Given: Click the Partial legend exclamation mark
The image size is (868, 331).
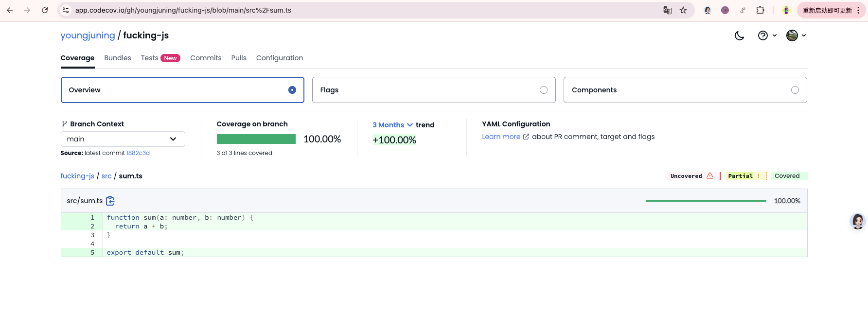Looking at the screenshot, I should [759, 176].
